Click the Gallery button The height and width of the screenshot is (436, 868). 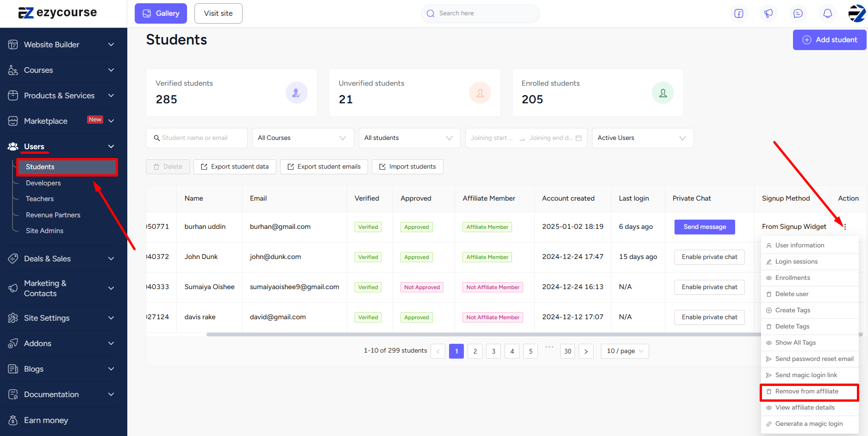point(161,13)
